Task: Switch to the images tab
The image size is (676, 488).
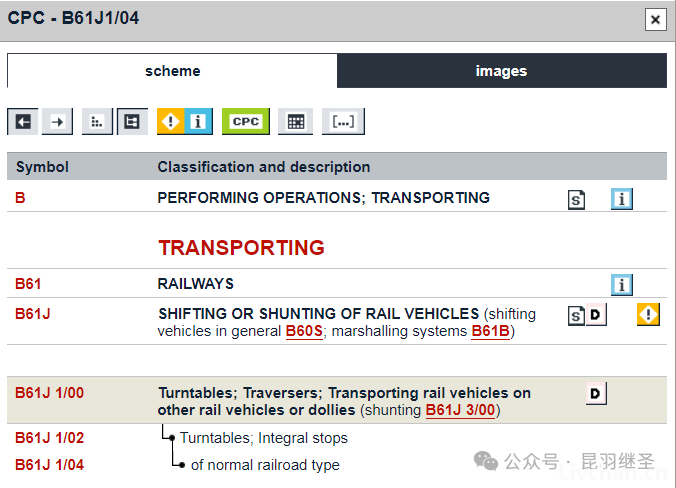Action: pyautogui.click(x=502, y=71)
